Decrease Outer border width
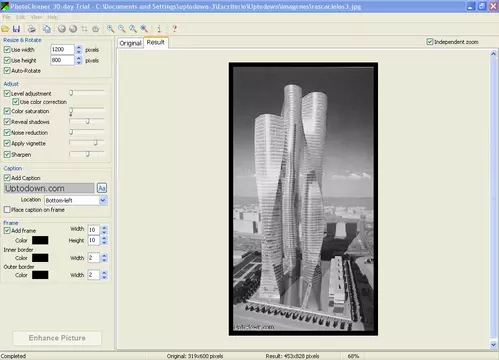This screenshot has width=499, height=360. click(104, 277)
